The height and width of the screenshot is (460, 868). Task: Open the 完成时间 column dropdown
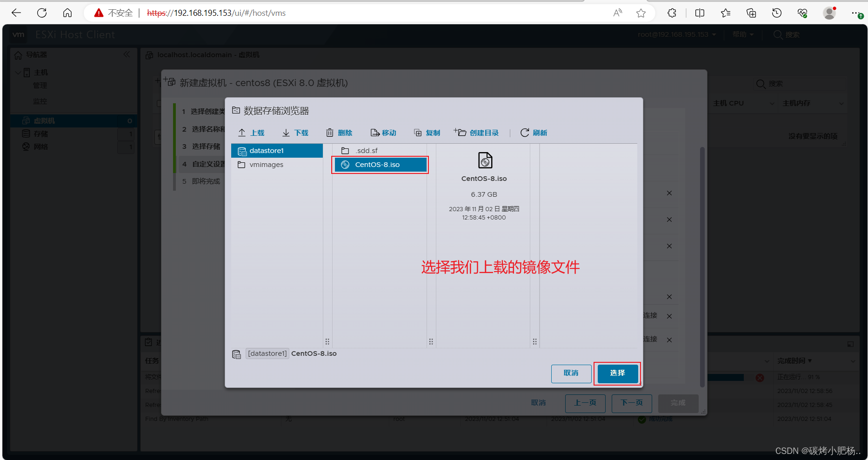click(x=853, y=361)
